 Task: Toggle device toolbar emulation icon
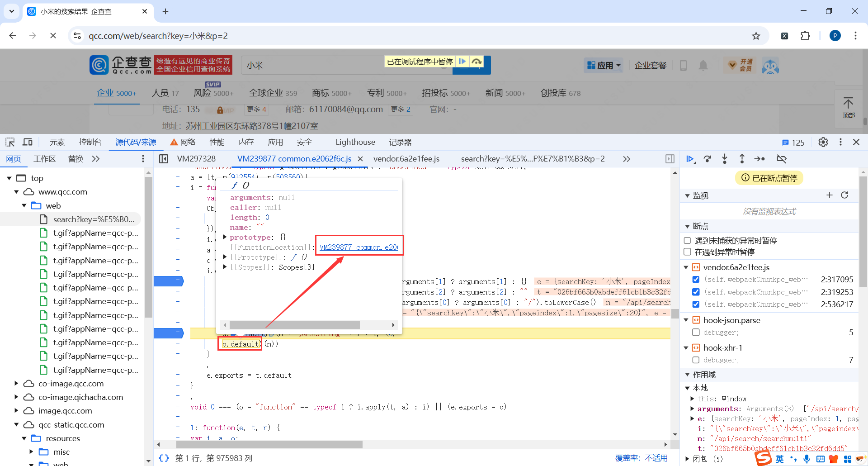pos(28,142)
